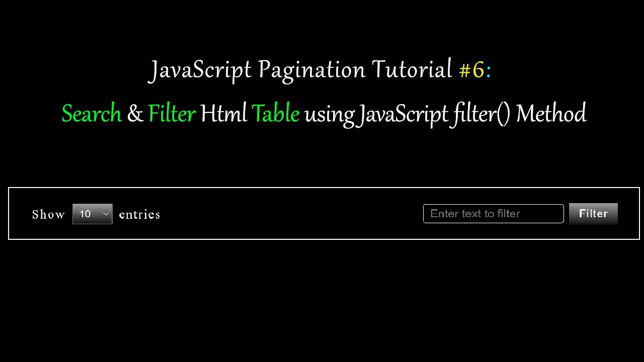Click the 'Enter text to filter' input field
Viewport: 644px width, 362px height.
493,214
